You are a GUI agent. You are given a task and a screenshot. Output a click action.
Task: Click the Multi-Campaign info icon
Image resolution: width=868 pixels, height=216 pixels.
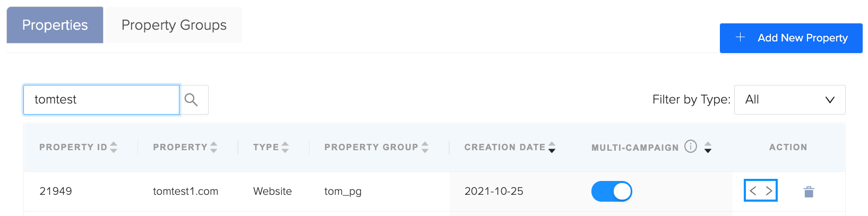pos(690,146)
